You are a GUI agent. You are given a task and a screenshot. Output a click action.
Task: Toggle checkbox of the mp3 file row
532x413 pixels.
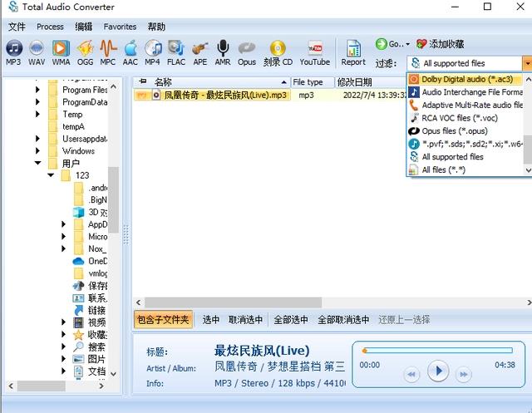coord(142,96)
